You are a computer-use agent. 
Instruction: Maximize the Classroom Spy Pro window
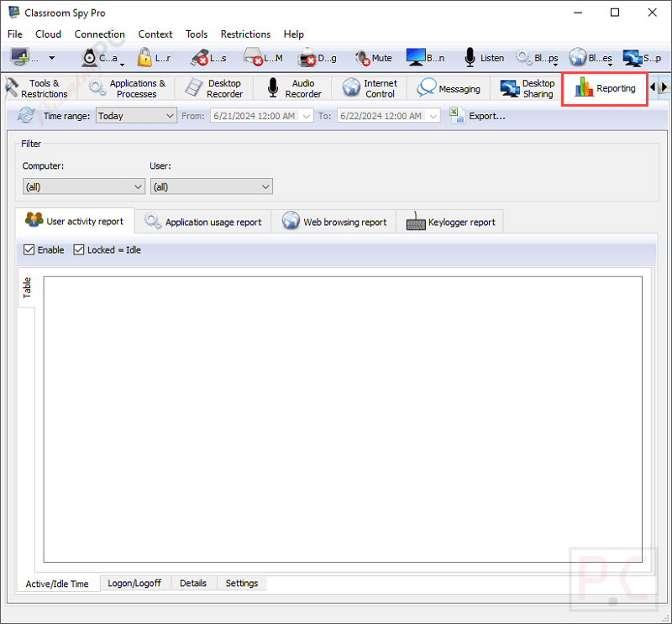click(x=615, y=13)
